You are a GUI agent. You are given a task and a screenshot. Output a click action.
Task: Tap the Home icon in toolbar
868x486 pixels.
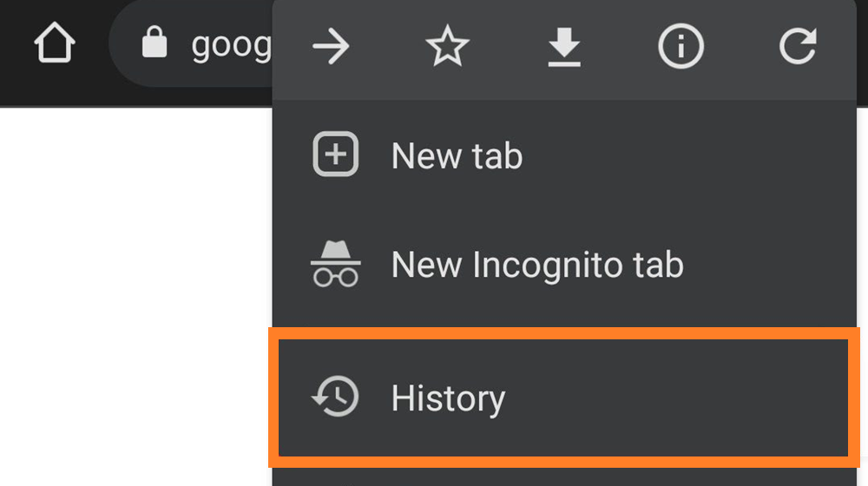click(54, 44)
